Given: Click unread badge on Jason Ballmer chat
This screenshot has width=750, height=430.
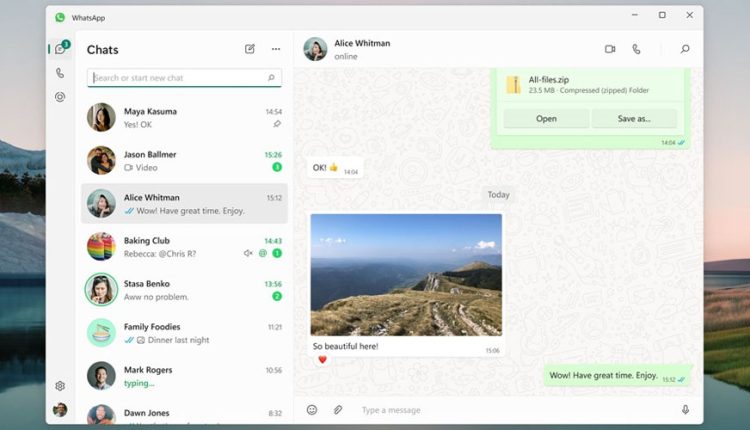Looking at the screenshot, I should (x=277, y=167).
